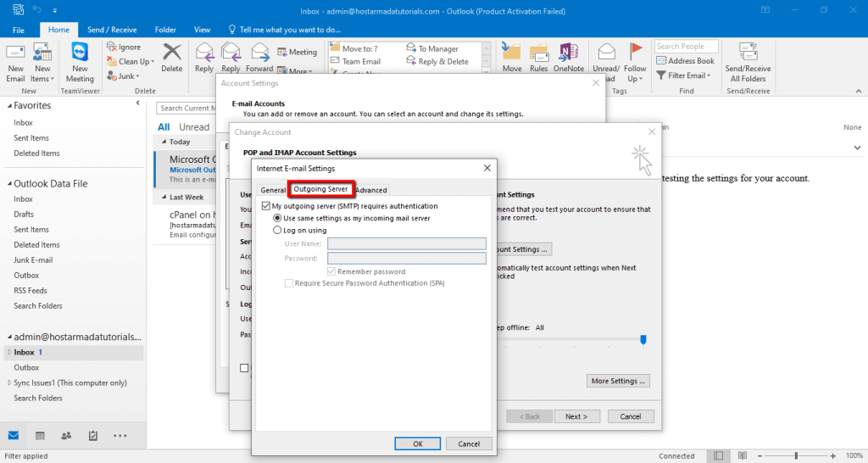Screen dimensions: 868x463
Task: Switch to the General tab
Action: [x=273, y=190]
